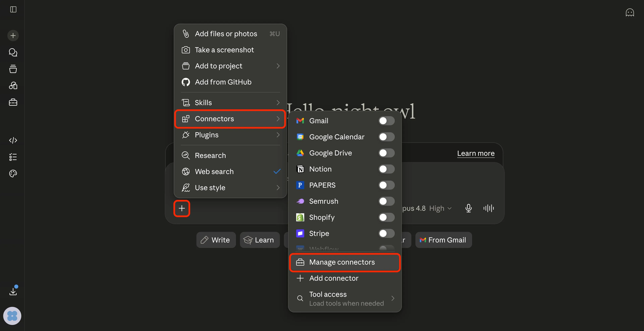Viewport: 644px width, 331px height.
Task: Start a new chat with plus icon in sidebar
Action: pos(13,36)
